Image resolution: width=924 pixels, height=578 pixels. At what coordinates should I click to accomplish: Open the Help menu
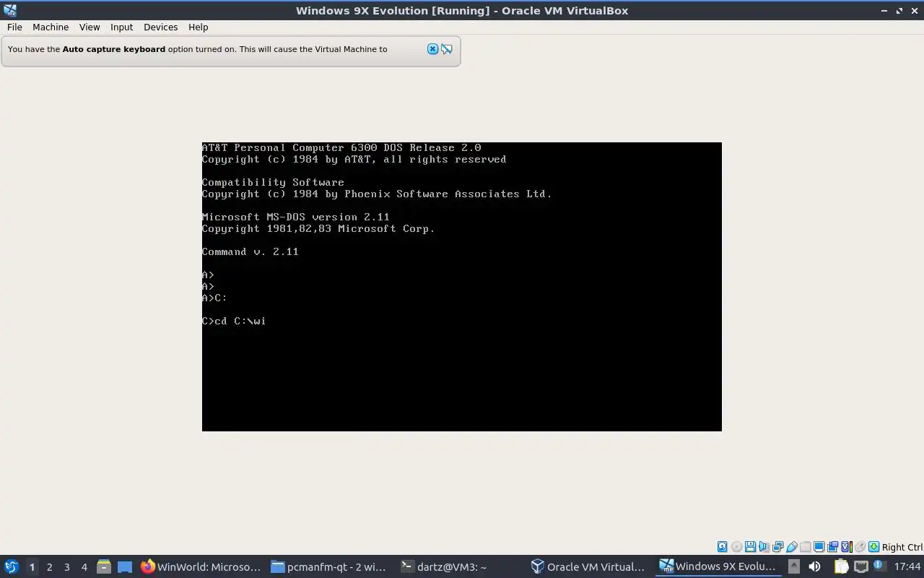click(198, 27)
